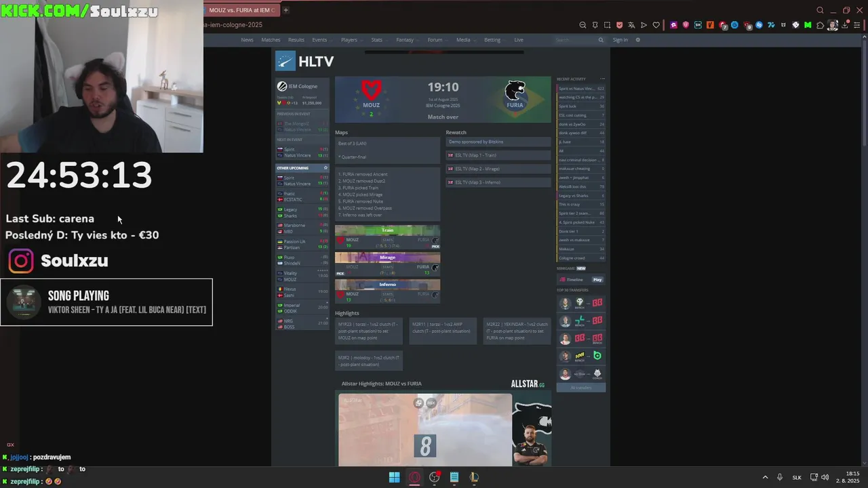Play the Allstar highlights video thumbnail
The height and width of the screenshot is (488, 868).
click(x=425, y=430)
